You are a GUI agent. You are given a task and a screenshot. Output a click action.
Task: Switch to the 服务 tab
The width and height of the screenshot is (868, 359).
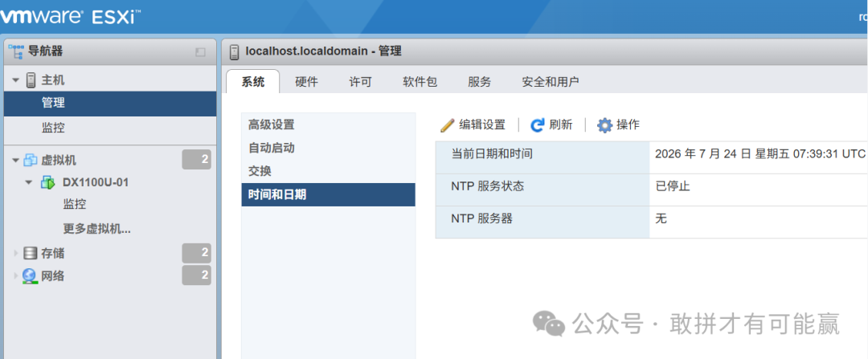pos(479,83)
